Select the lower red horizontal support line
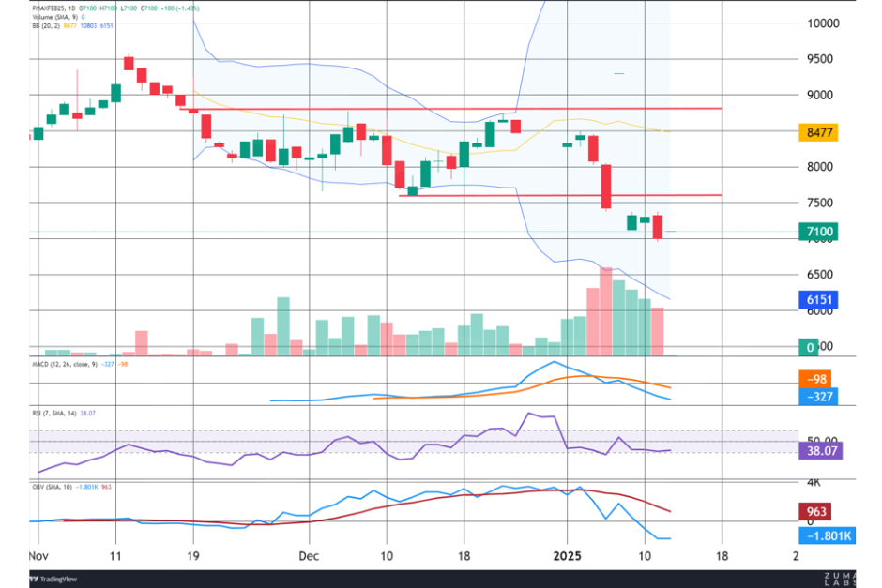Viewport: 882px width, 588px height. pos(560,195)
